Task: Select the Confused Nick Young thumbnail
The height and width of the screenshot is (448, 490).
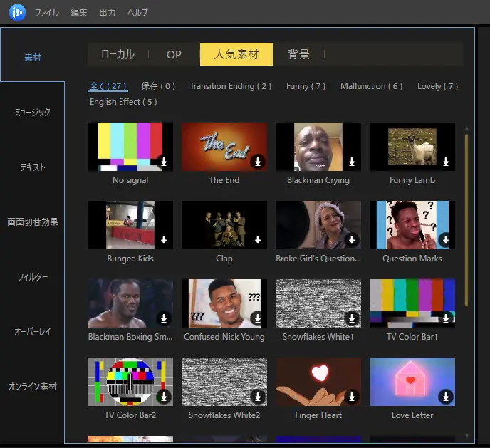Action: [x=224, y=303]
